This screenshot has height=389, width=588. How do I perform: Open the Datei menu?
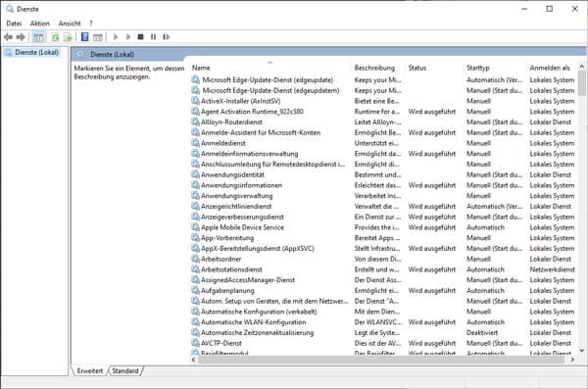(x=14, y=24)
